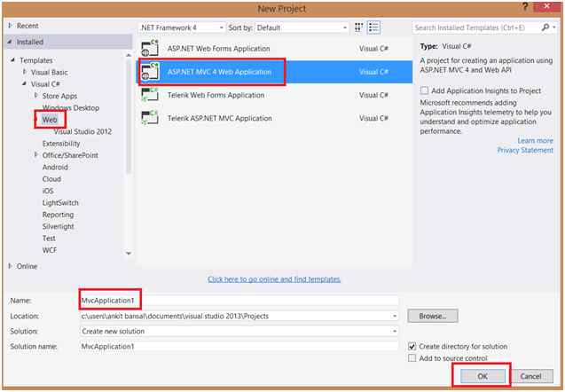Open the Location path dropdown
The image size is (565, 392).
pos(394,316)
